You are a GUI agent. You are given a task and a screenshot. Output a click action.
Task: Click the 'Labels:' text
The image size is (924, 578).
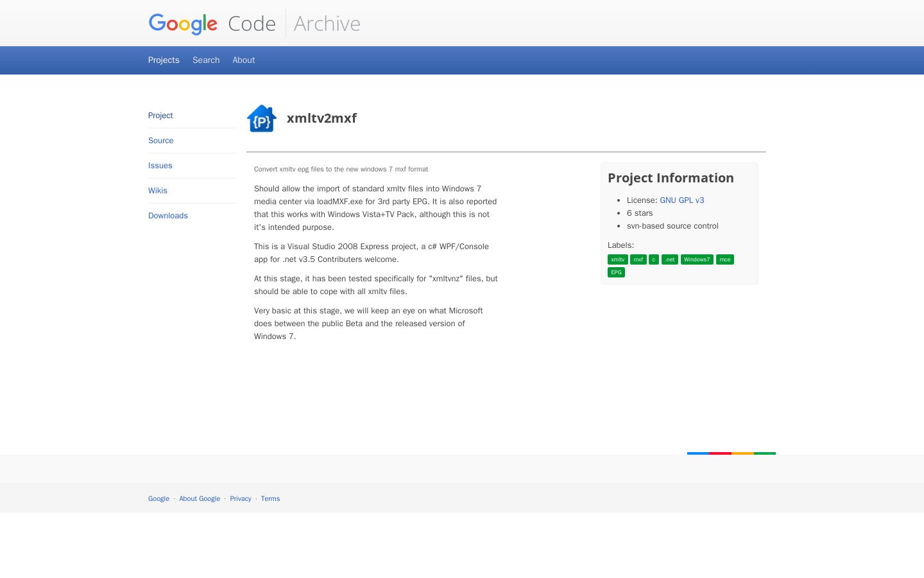pyautogui.click(x=620, y=245)
